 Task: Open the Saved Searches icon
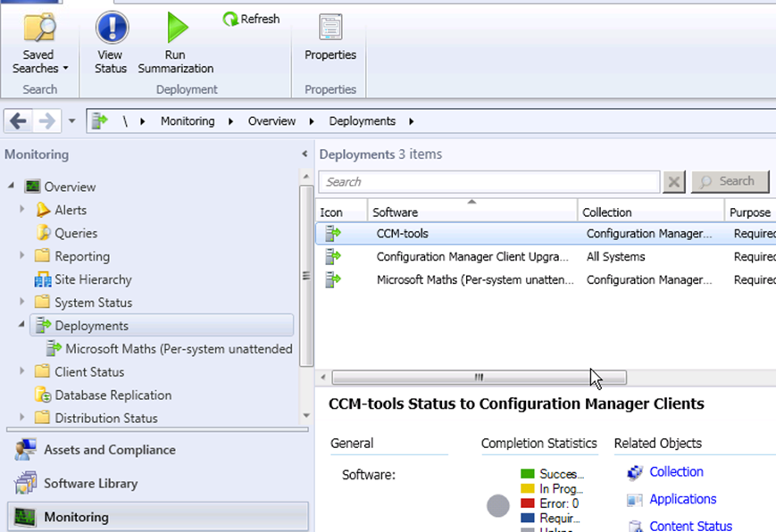[39, 28]
